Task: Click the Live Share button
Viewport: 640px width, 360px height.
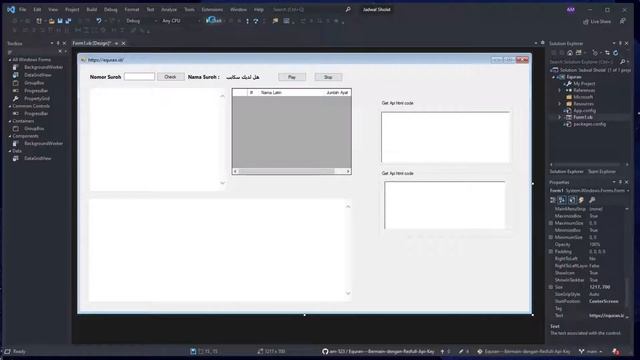Action: pyautogui.click(x=597, y=21)
